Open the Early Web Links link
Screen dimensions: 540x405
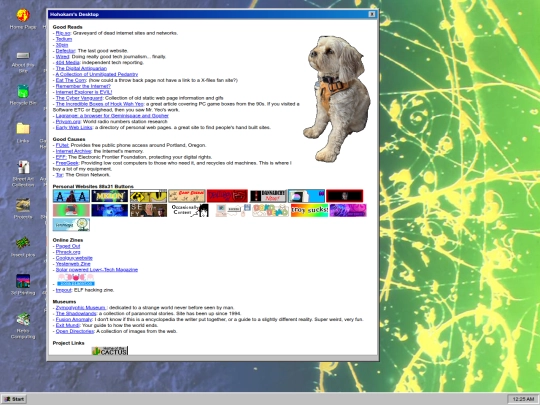(74, 127)
